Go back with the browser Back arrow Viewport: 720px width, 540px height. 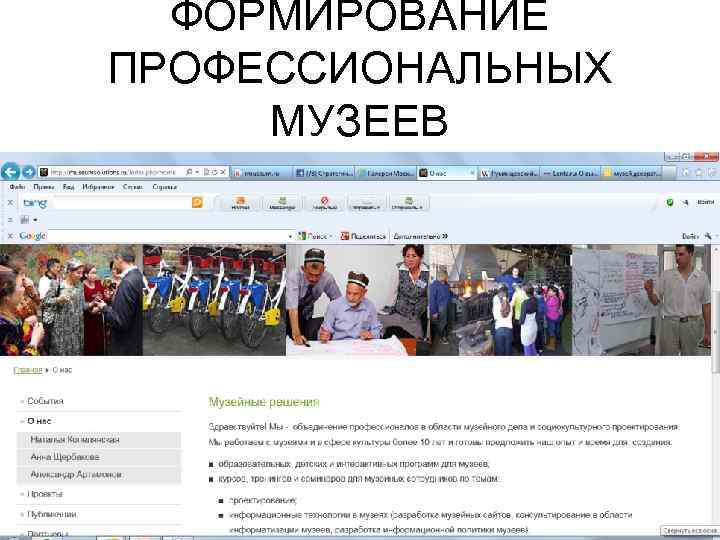click(x=10, y=172)
